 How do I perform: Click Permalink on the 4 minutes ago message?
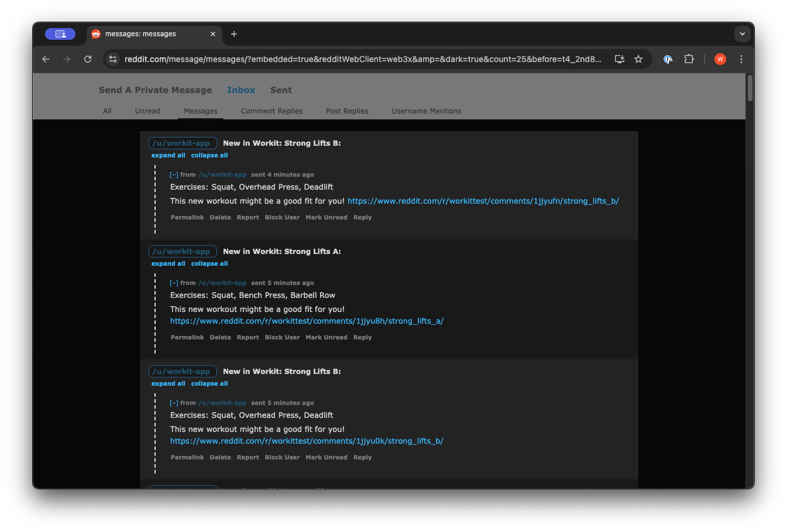tap(187, 218)
